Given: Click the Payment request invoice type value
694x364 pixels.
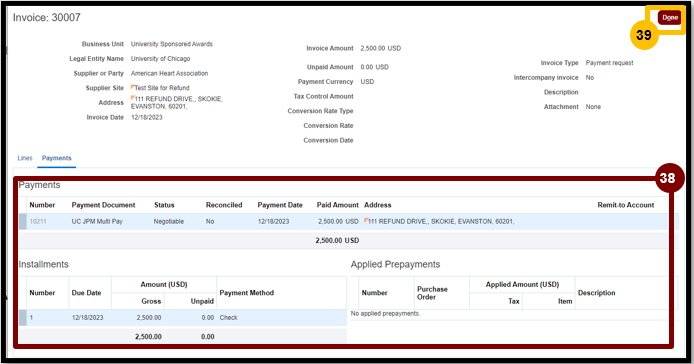Looking at the screenshot, I should click(x=609, y=63).
